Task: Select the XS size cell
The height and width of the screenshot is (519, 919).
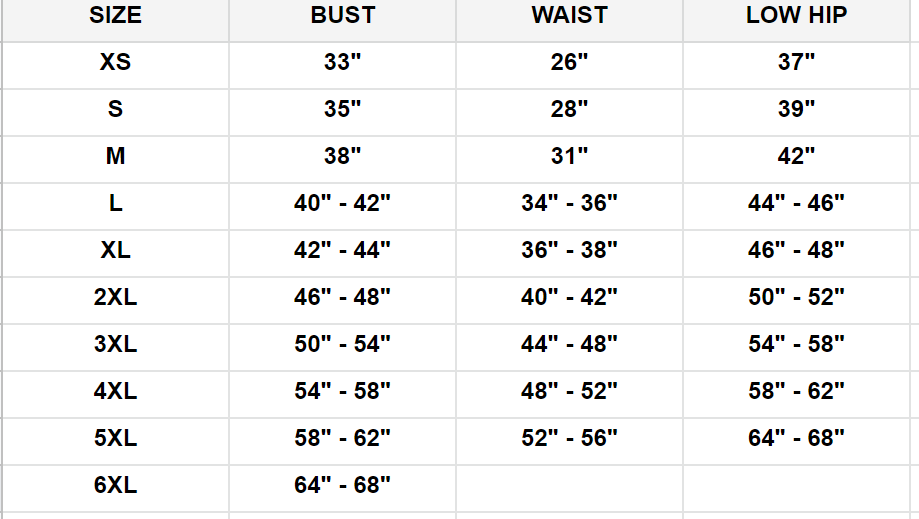Action: click(x=115, y=62)
